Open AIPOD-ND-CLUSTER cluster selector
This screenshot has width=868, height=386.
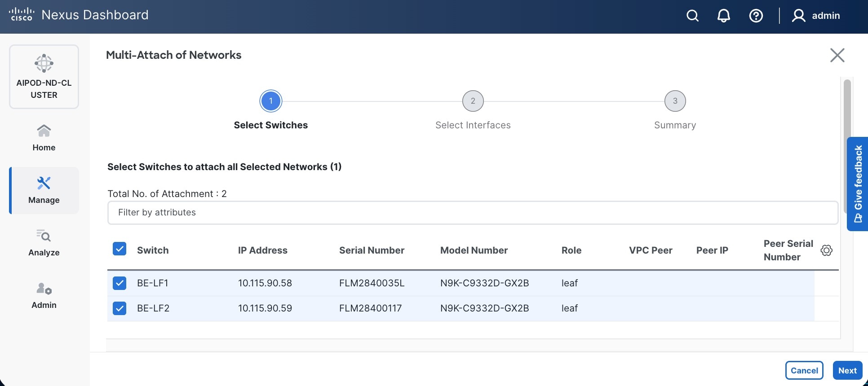pos(44,77)
